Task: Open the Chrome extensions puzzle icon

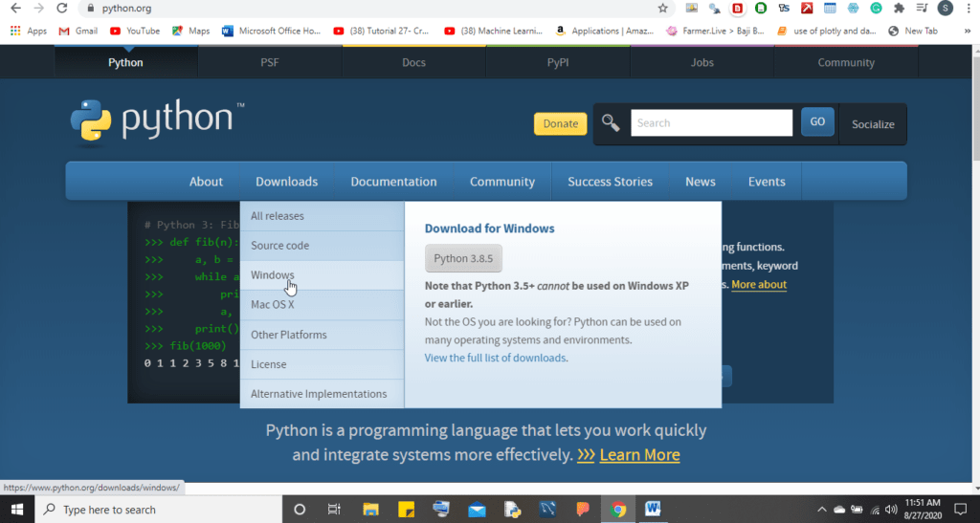Action: point(899,8)
